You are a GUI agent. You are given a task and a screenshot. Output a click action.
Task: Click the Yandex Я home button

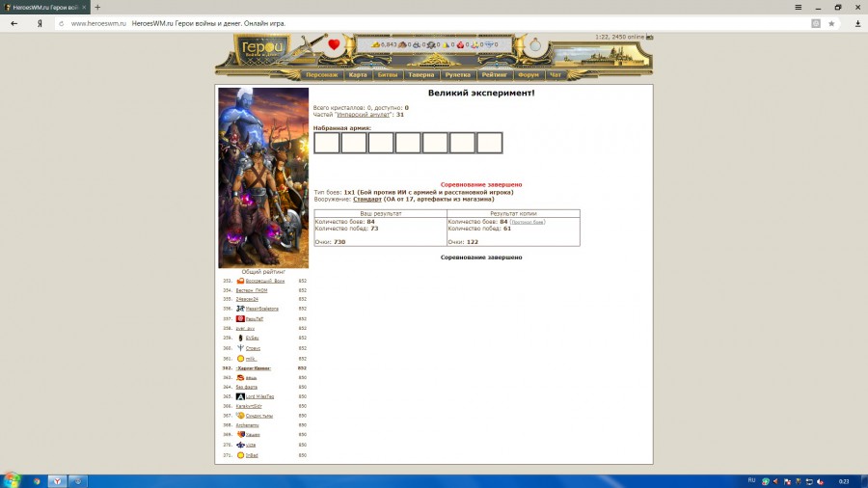[40, 23]
